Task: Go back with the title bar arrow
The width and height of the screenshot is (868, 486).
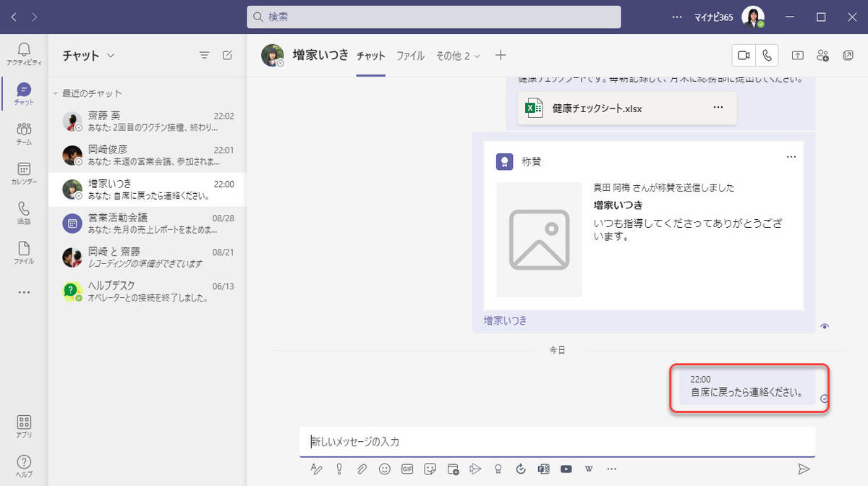Action: 14,17
